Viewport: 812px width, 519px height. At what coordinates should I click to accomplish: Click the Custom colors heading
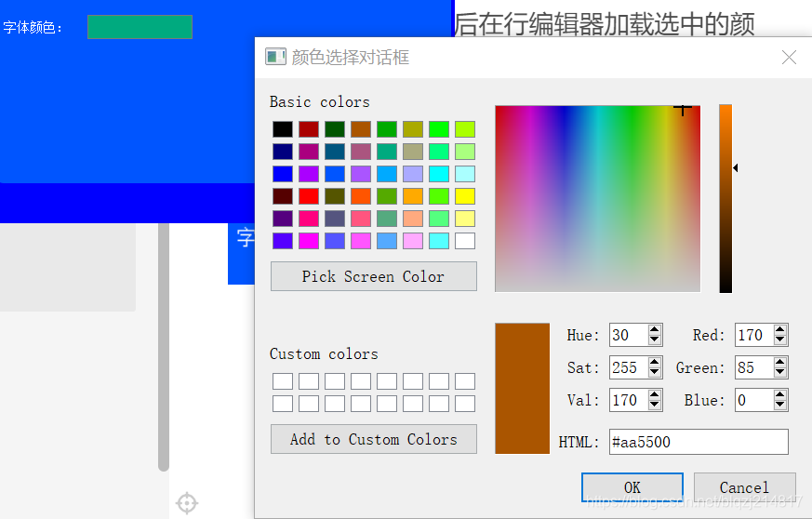324,353
